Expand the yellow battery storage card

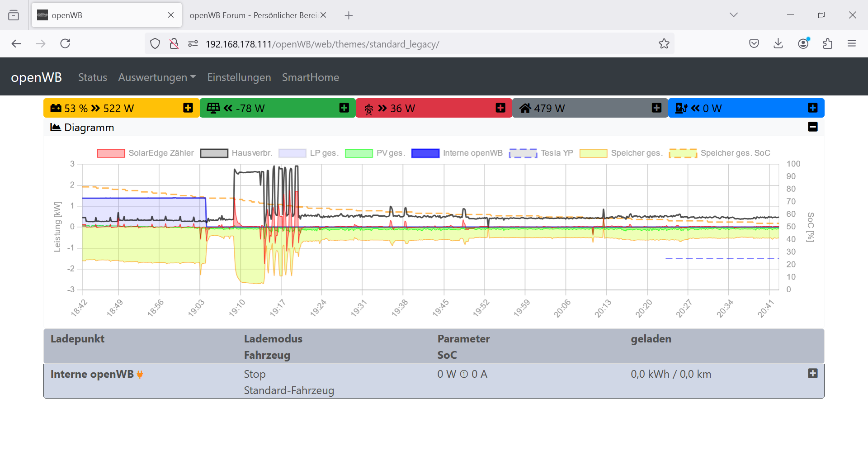pyautogui.click(x=188, y=108)
